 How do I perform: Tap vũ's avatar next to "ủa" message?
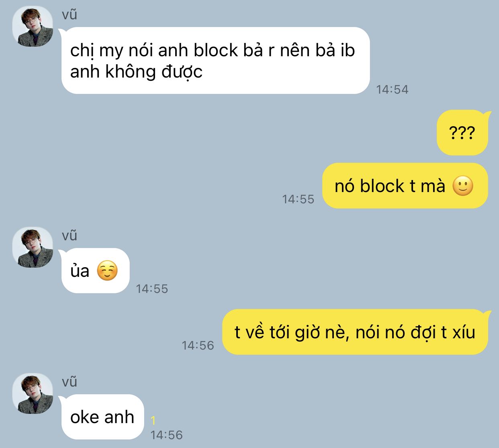(x=33, y=248)
